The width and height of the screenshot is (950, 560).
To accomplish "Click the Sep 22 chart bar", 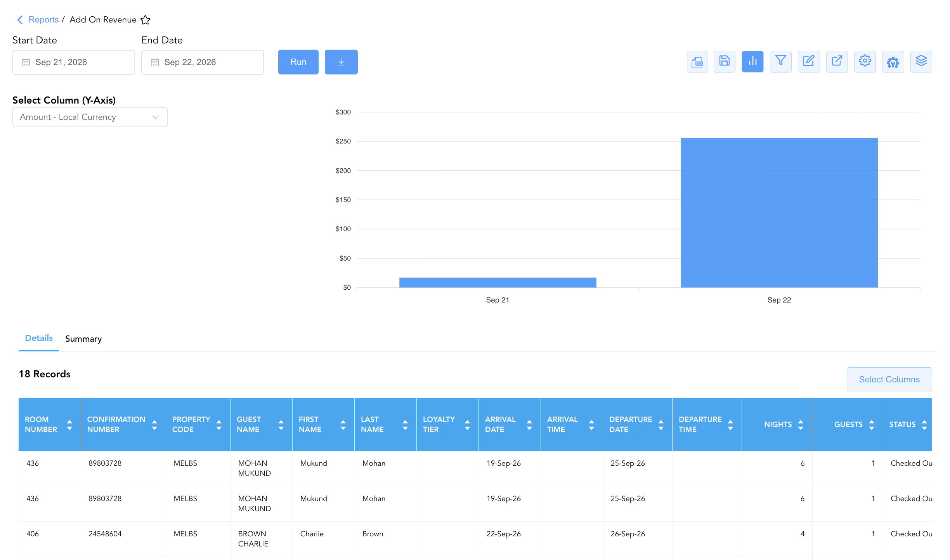I will (x=779, y=213).
